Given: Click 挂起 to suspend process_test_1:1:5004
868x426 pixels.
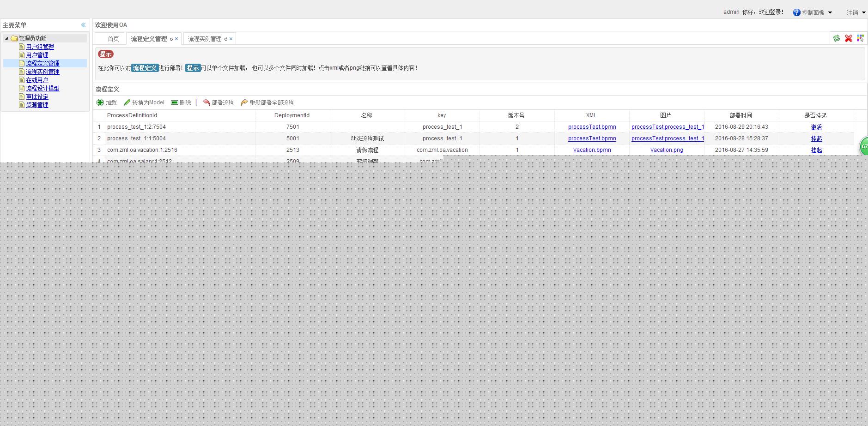Looking at the screenshot, I should point(816,138).
